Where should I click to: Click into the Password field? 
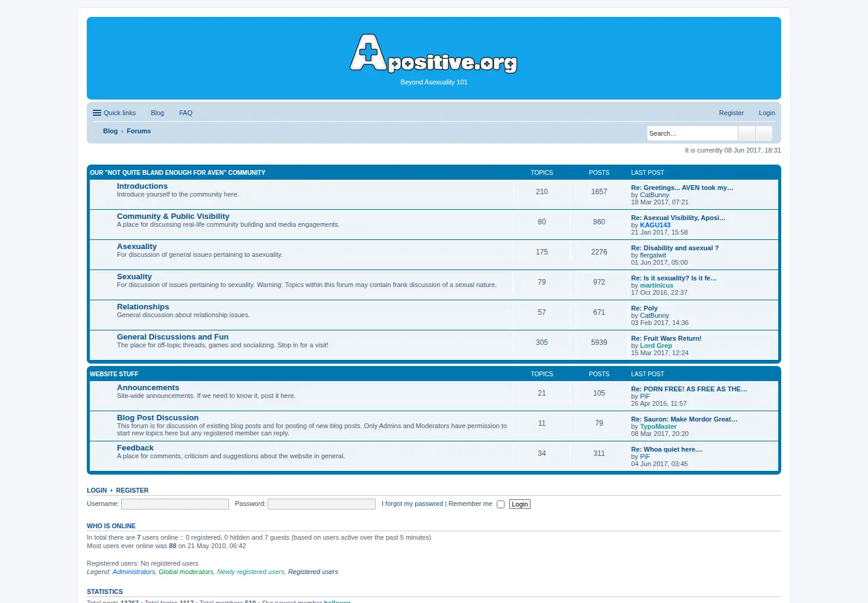(x=321, y=504)
